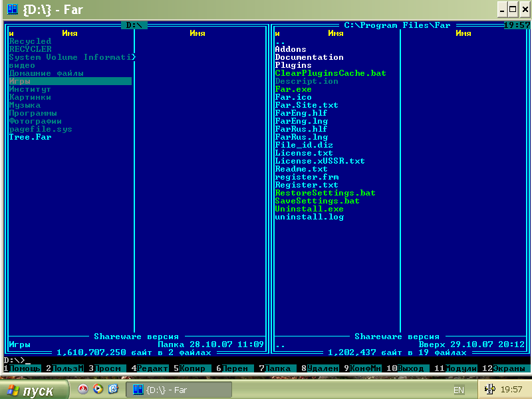This screenshot has height=399, width=532.
Task: Click the Far icon in taskbar button
Action: (138, 390)
